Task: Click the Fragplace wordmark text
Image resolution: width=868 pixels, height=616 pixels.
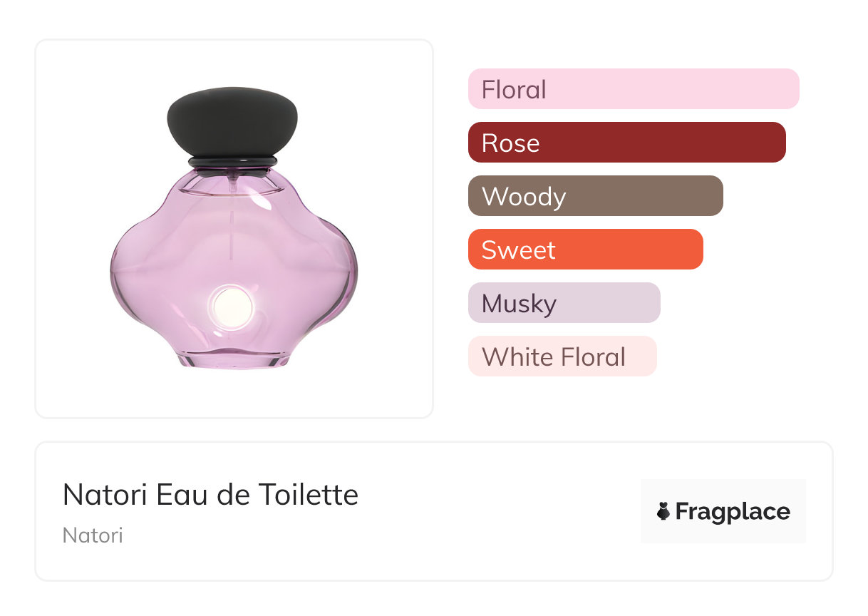Action: click(x=733, y=511)
